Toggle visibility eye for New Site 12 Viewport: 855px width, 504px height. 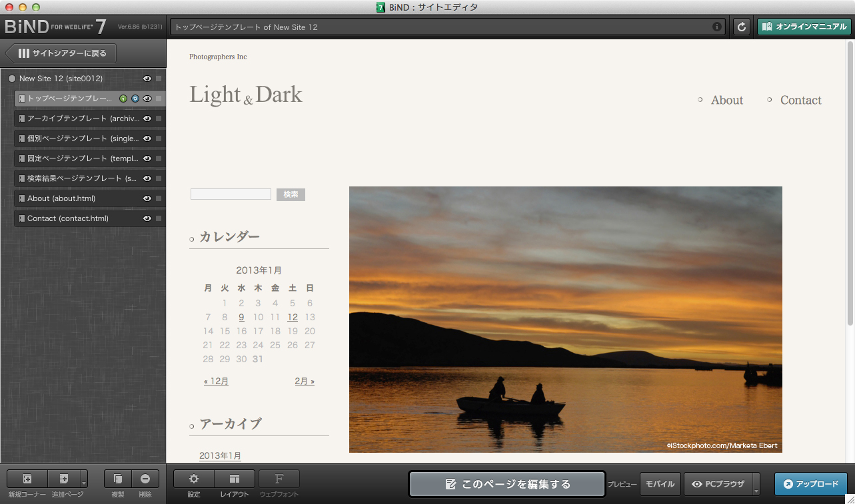(147, 79)
